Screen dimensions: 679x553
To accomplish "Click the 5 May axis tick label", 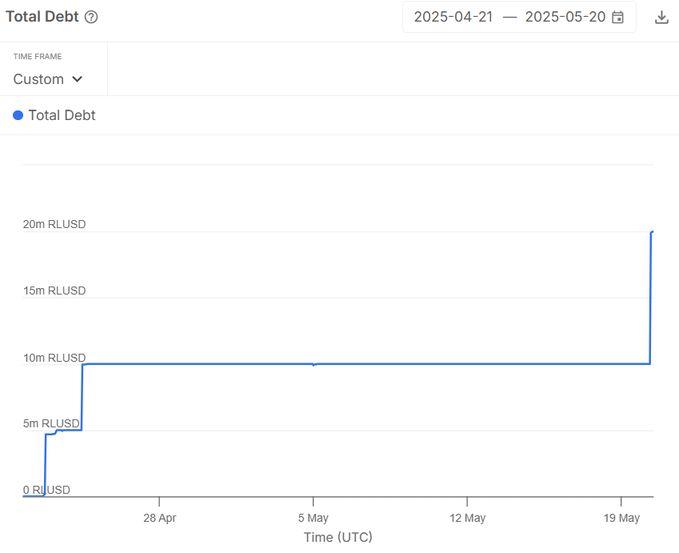I will pyautogui.click(x=313, y=518).
